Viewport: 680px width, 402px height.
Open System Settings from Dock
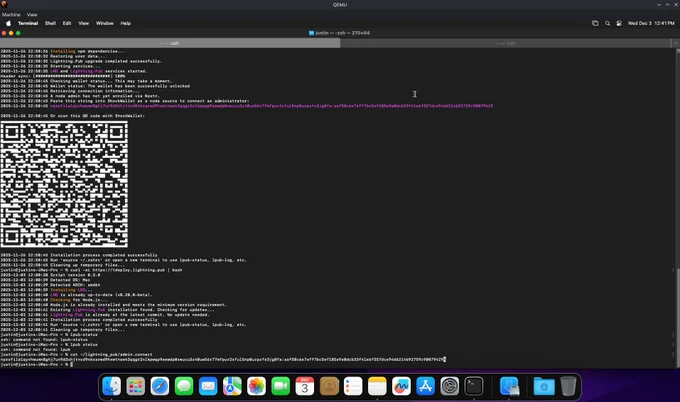point(450,386)
